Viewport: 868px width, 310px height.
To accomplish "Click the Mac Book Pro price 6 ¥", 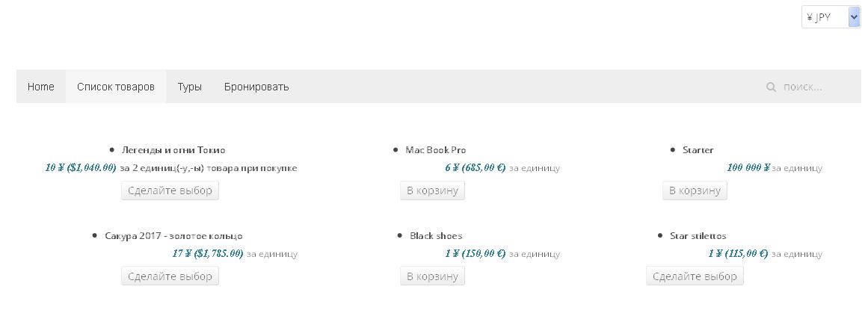I will pyautogui.click(x=452, y=168).
